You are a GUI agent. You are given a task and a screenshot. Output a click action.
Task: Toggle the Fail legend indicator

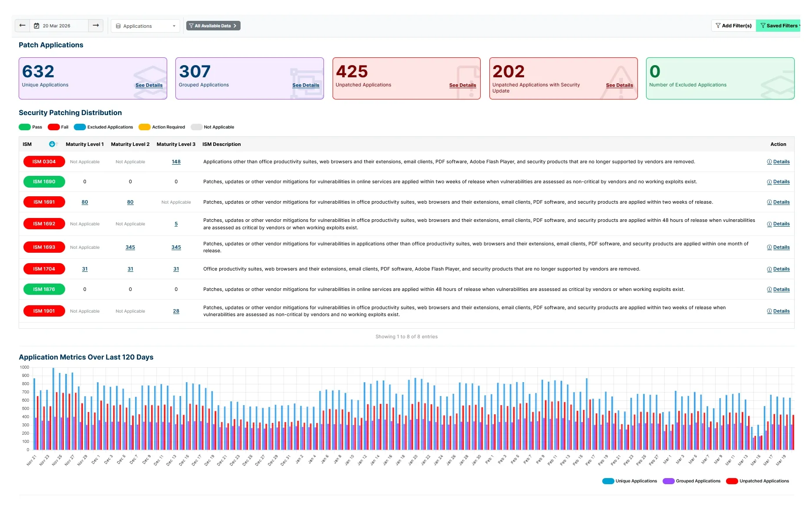click(x=53, y=127)
